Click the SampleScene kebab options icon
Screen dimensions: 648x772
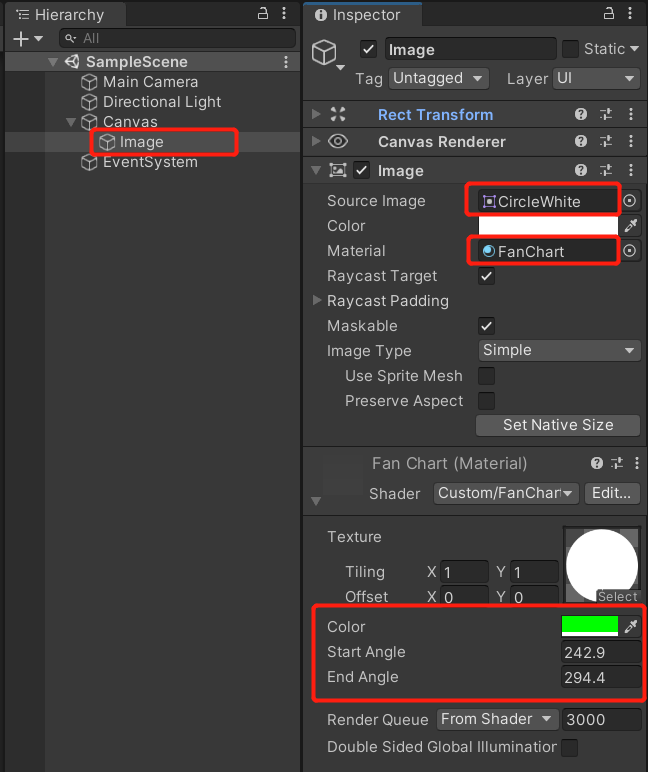coord(286,62)
